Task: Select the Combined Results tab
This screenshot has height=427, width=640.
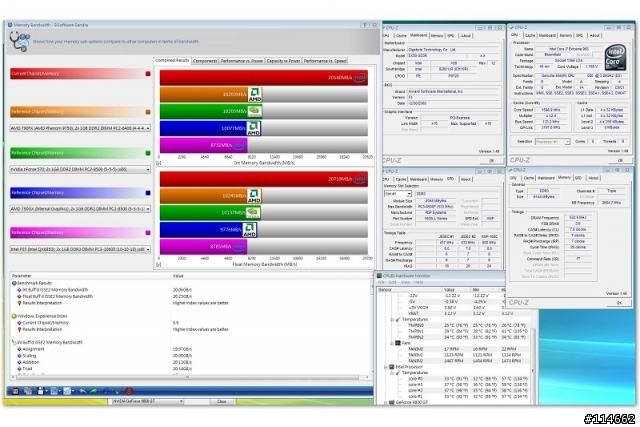Action: pyautogui.click(x=172, y=60)
